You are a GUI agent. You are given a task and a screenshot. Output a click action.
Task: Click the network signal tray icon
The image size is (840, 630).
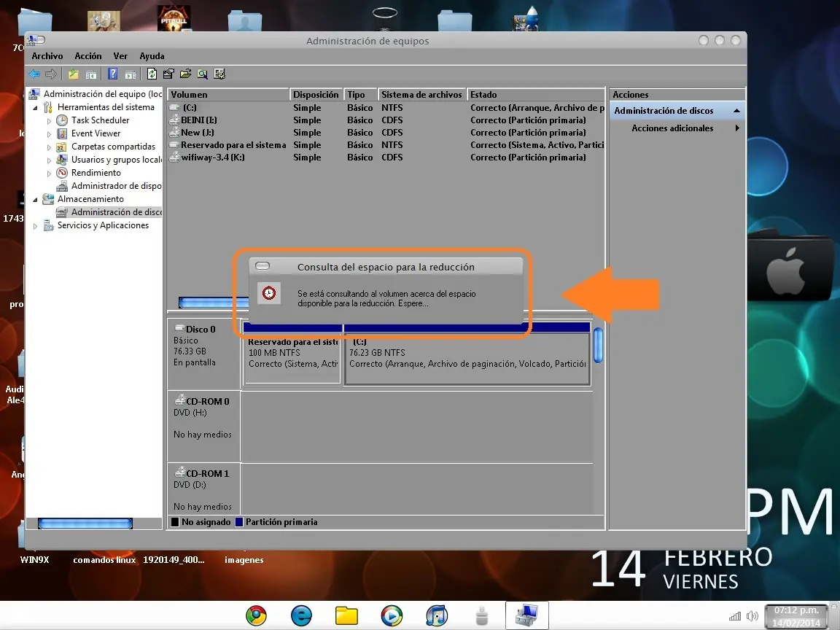point(735,616)
